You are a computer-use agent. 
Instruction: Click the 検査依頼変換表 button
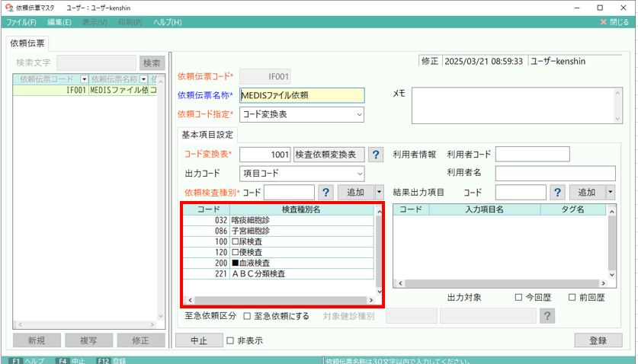point(329,155)
